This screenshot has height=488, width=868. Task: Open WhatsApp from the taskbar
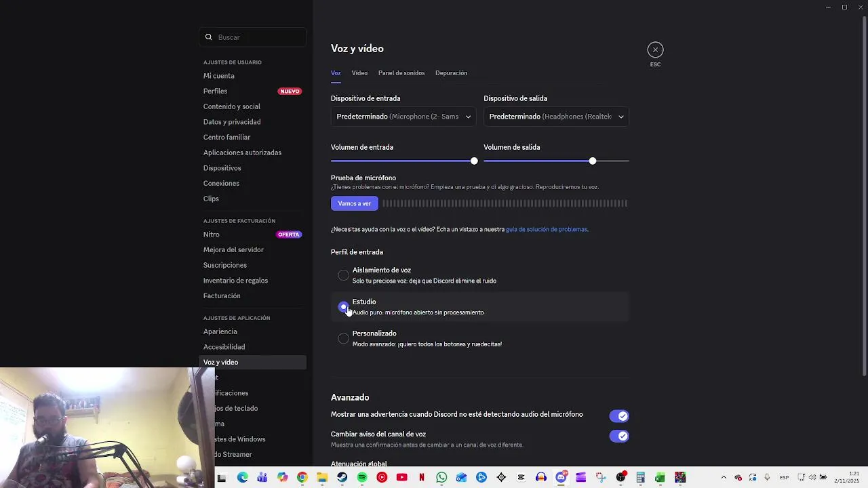point(441,478)
